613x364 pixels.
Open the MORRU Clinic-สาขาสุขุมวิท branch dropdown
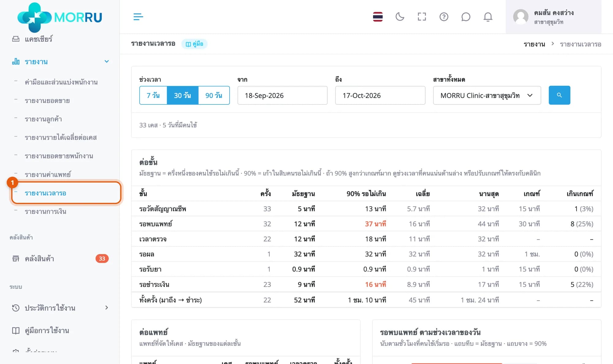pyautogui.click(x=487, y=95)
